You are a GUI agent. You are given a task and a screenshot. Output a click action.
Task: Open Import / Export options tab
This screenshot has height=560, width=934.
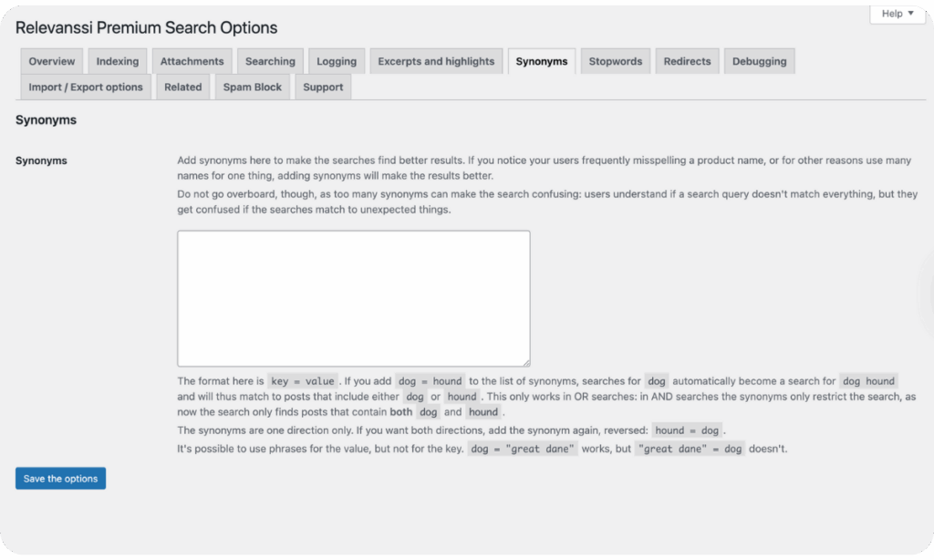click(x=86, y=87)
